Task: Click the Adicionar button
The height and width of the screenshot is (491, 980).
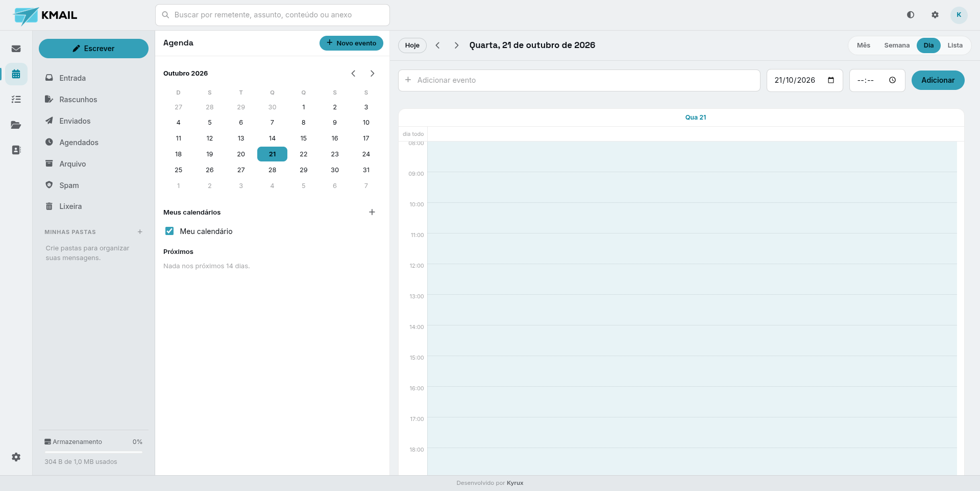Action: coord(938,80)
